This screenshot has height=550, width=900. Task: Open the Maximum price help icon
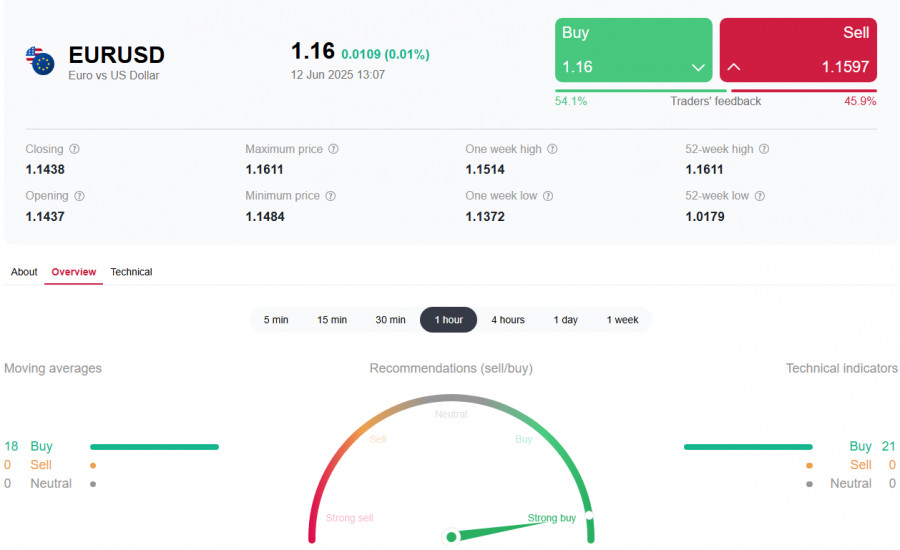coord(333,149)
